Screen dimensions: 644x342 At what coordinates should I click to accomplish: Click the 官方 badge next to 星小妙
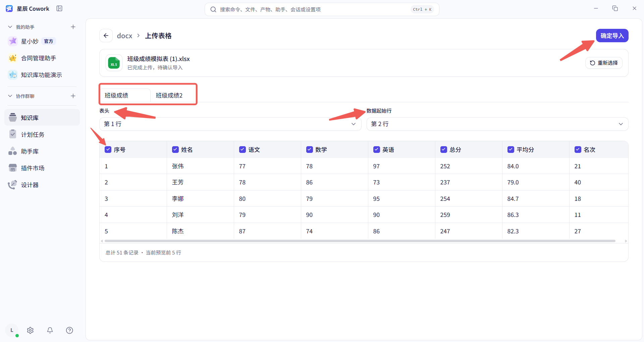(x=49, y=41)
